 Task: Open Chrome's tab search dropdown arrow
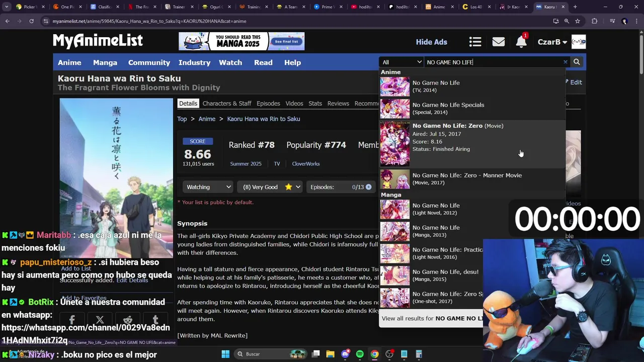click(7, 7)
